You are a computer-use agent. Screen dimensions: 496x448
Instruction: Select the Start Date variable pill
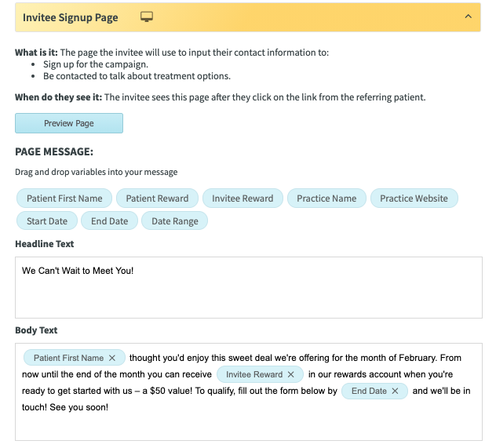[47, 220]
